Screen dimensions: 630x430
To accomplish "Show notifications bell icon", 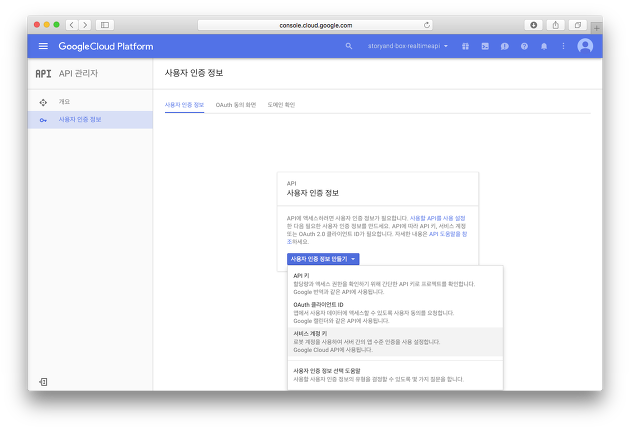I will (544, 46).
